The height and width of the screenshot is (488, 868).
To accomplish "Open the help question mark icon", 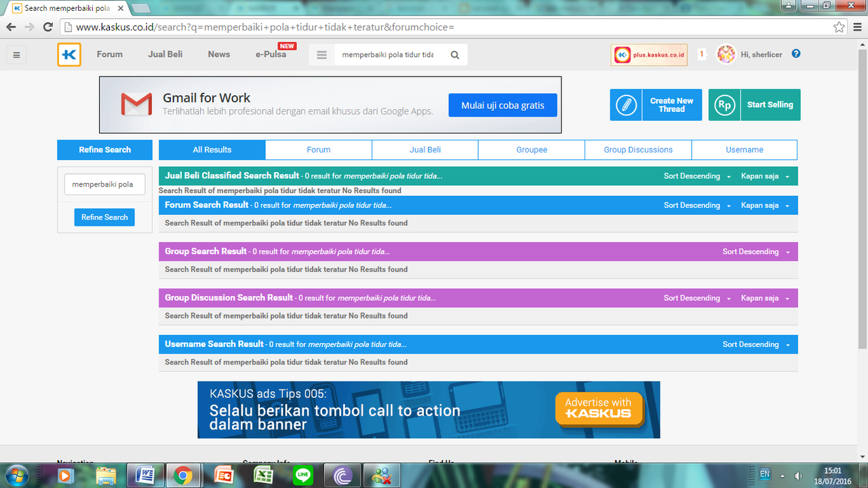I will point(796,54).
